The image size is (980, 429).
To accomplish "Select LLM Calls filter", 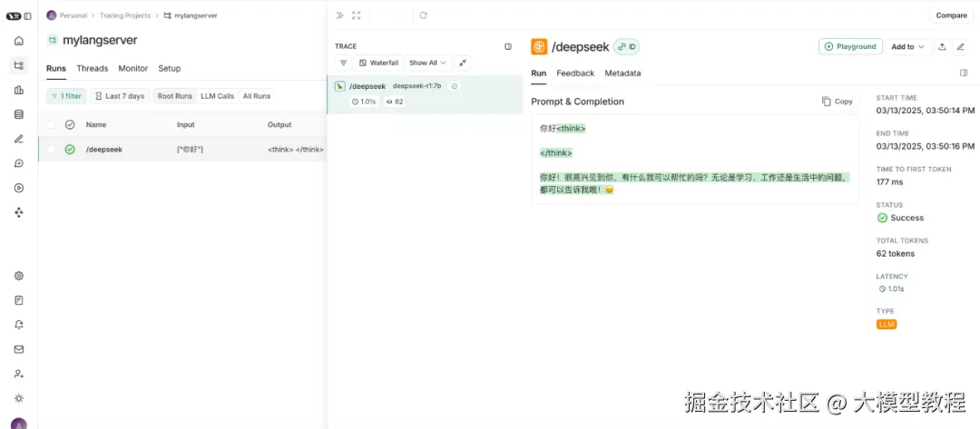I will 218,96.
